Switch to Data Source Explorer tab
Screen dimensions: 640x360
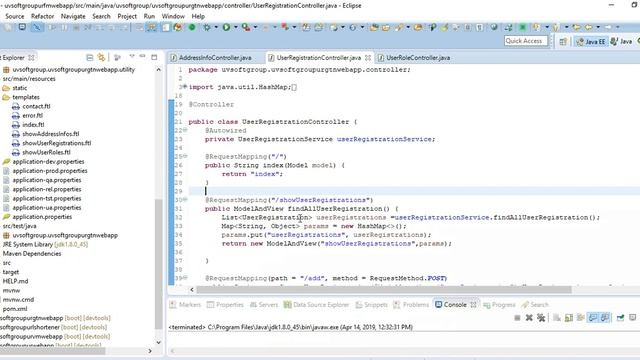coord(317,304)
